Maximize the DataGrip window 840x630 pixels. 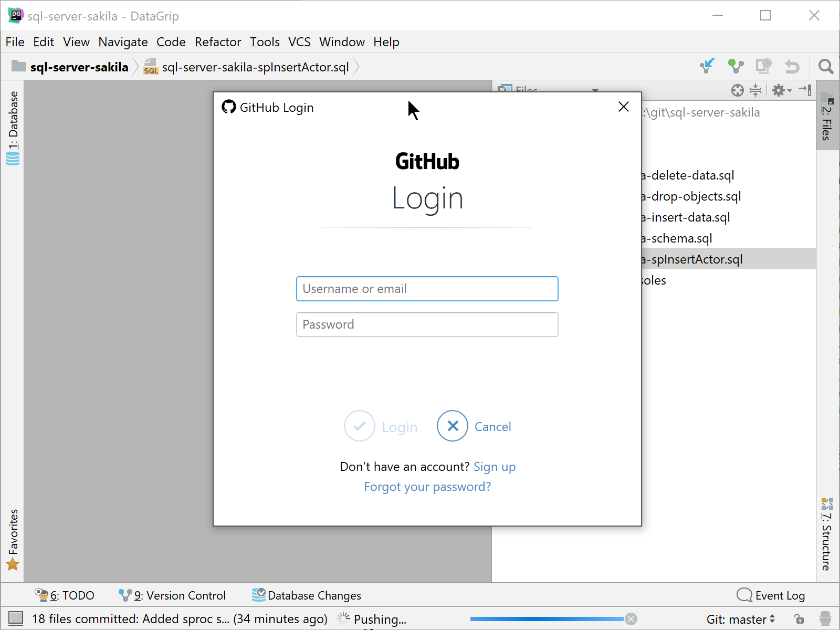pos(765,16)
